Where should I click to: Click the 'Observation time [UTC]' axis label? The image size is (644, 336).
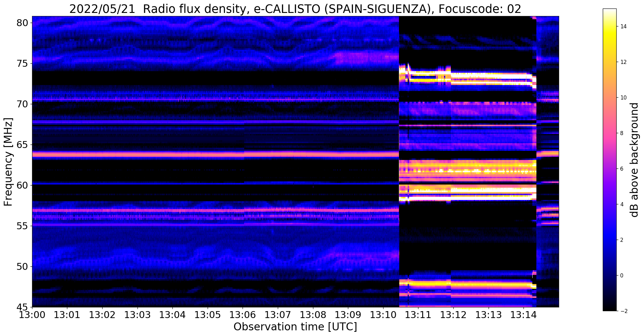[295, 327]
